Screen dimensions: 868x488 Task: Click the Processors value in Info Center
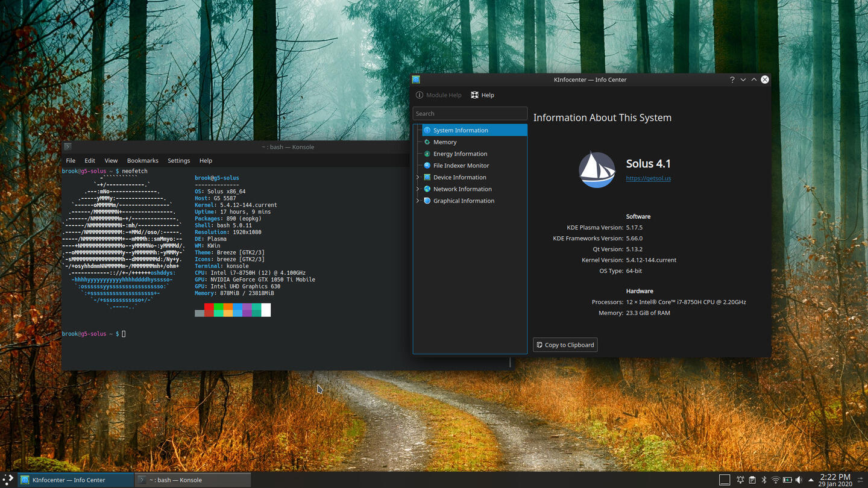point(686,302)
